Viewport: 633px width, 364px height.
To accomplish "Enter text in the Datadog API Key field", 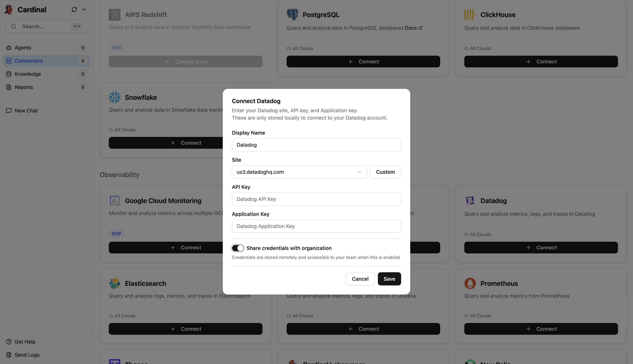I will 316,199.
